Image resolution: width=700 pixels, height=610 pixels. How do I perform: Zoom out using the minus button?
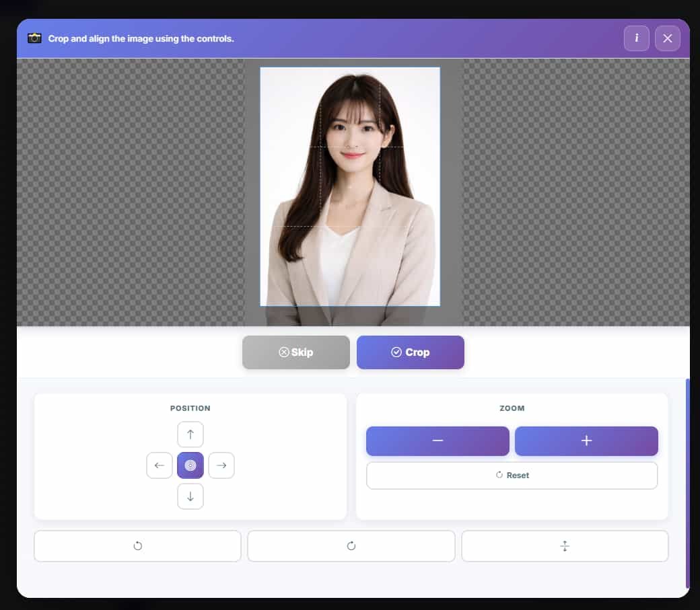(x=438, y=441)
